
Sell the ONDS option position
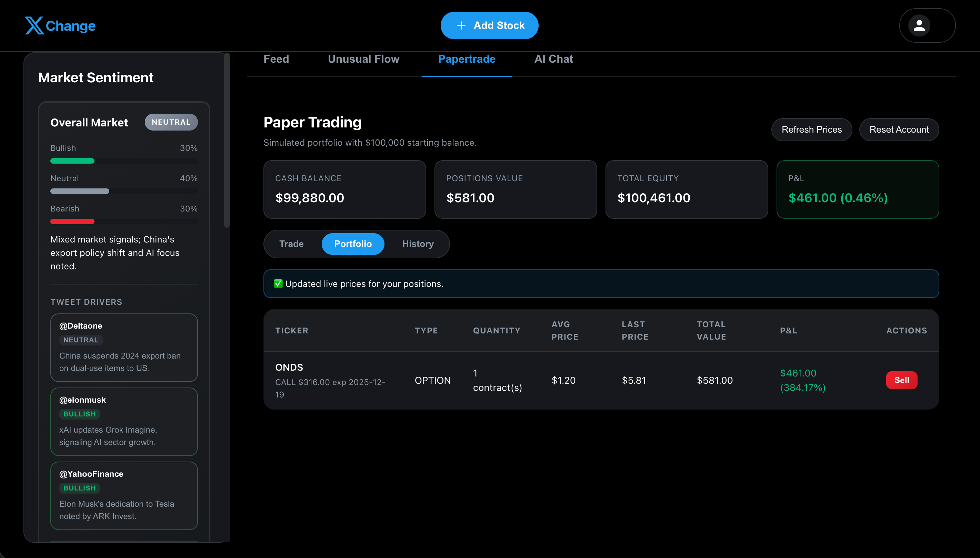[901, 380]
